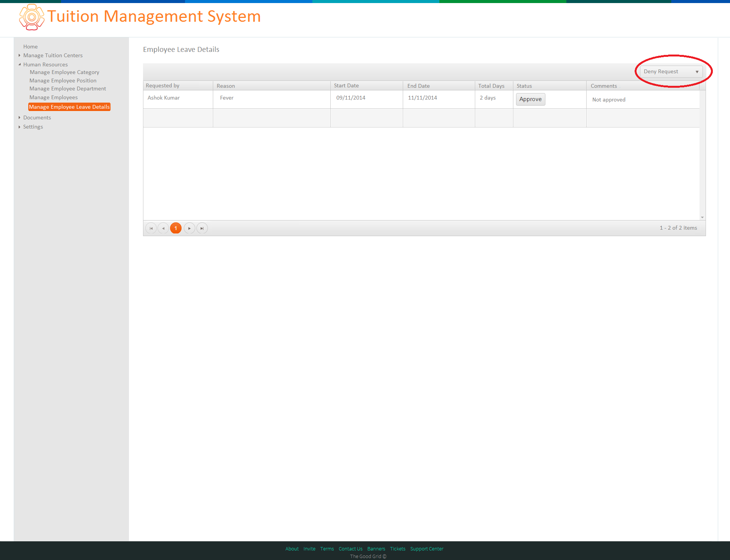Open the Contact Us footer link
Viewport: 730px width, 560px height.
pos(351,549)
